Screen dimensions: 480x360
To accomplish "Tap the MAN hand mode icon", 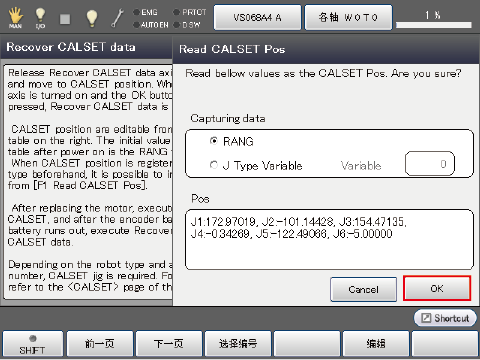I will [x=15, y=18].
